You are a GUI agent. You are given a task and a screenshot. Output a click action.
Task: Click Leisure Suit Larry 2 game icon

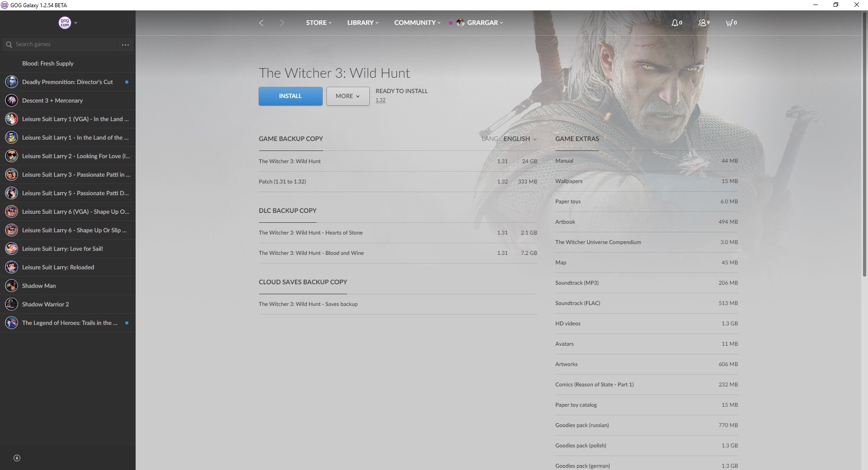(11, 156)
